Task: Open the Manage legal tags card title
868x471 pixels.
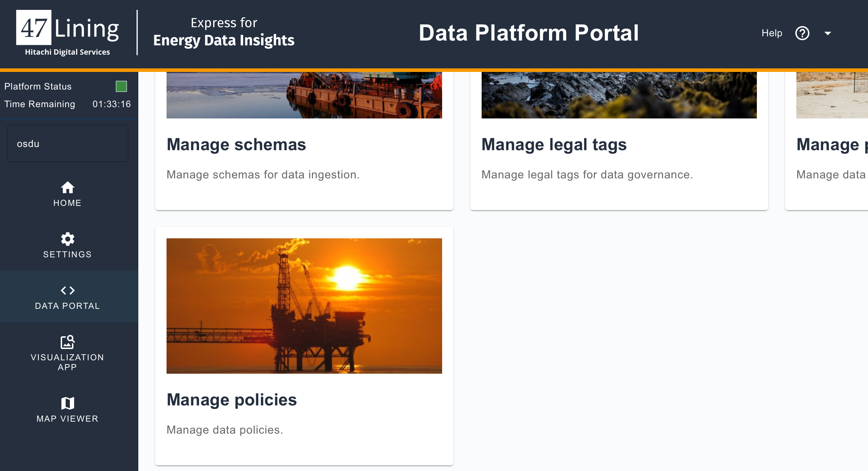Action: tap(554, 145)
